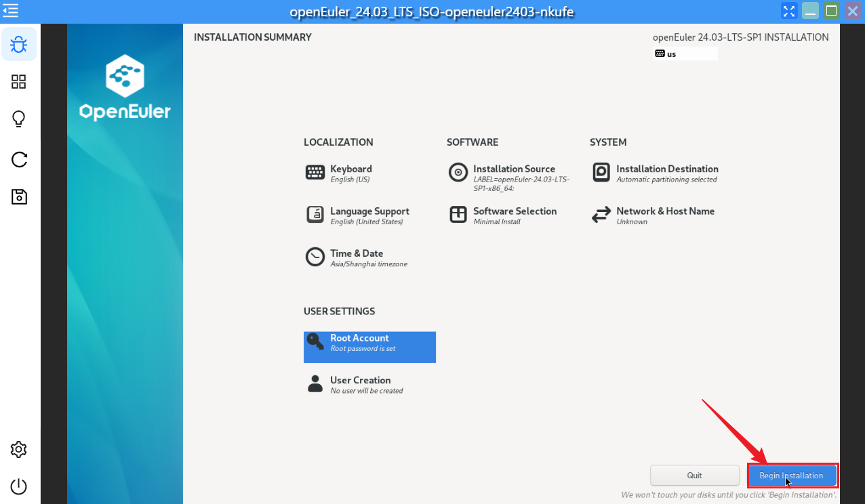Click 'Root password is set' text
The height and width of the screenshot is (504, 865).
coord(363,348)
